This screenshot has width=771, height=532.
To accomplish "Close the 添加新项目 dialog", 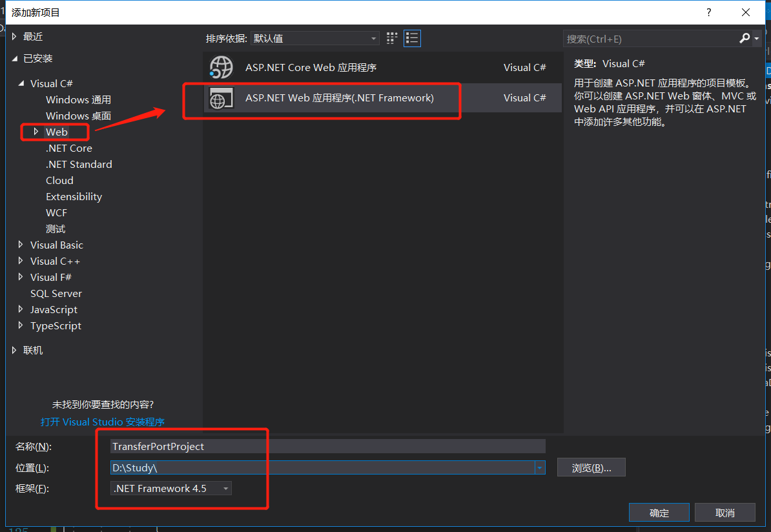I will pos(745,12).
